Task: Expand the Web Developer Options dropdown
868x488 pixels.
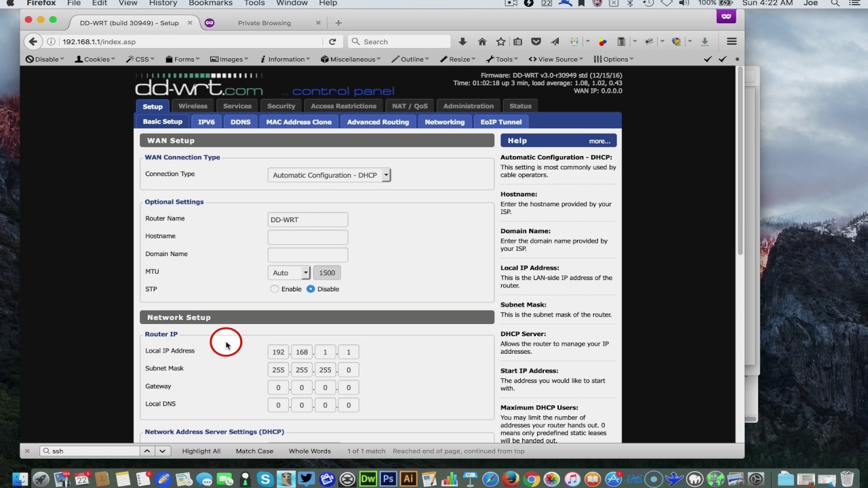Action: pyautogui.click(x=613, y=59)
